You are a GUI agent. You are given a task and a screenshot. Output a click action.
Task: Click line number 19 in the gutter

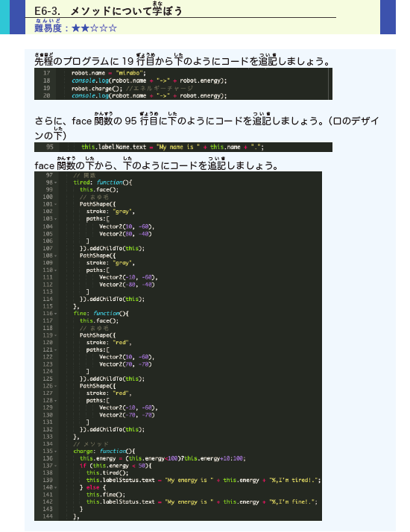[46, 88]
